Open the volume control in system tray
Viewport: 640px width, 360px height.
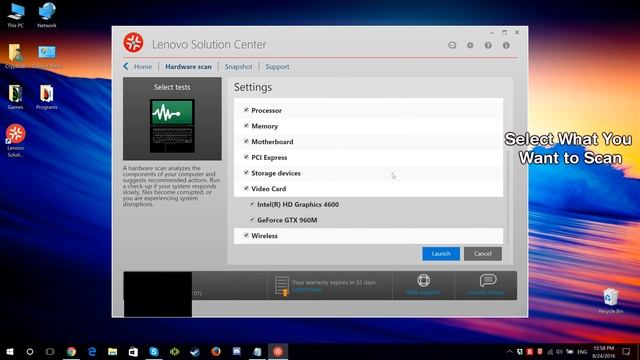coord(559,351)
